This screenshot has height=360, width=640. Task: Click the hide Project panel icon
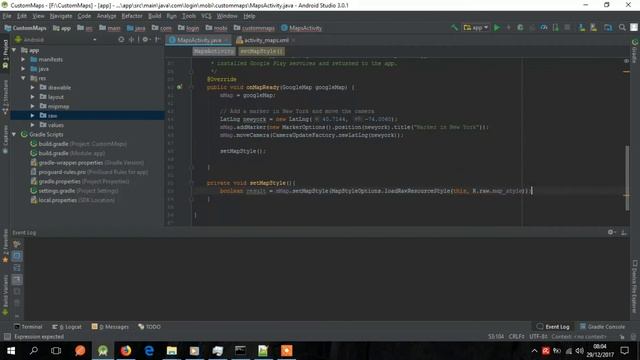[158, 40]
